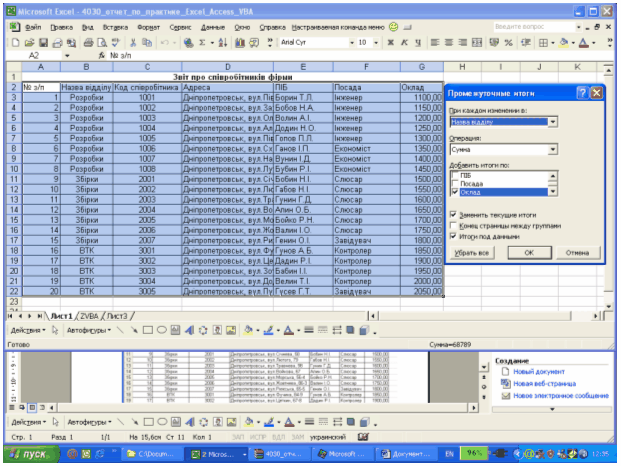Click the 'Убрать все' button
The width and height of the screenshot is (621, 466).
click(x=471, y=253)
